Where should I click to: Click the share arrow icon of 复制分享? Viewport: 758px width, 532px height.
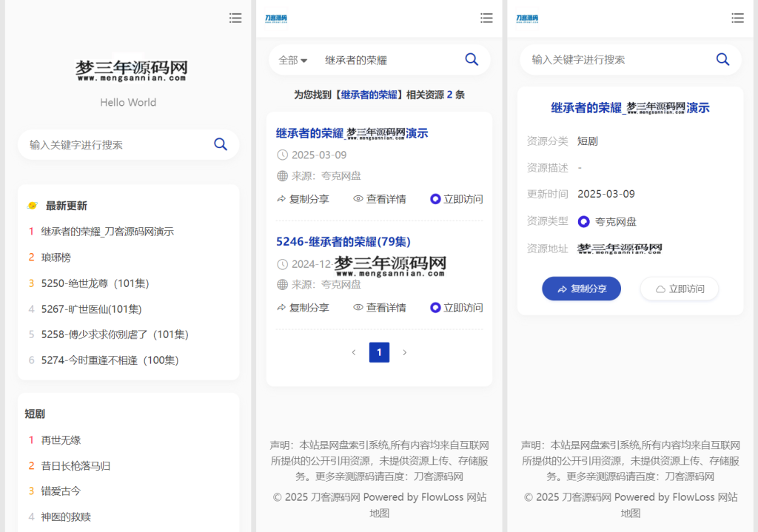(281, 198)
